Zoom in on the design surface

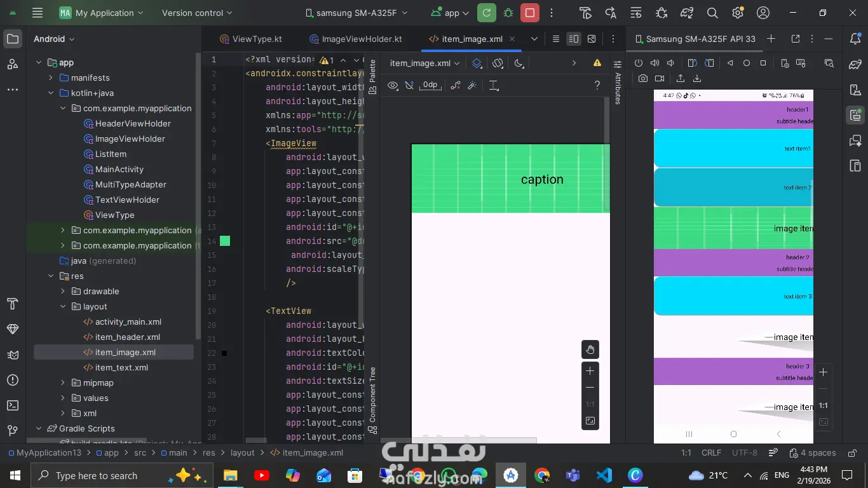(x=590, y=371)
